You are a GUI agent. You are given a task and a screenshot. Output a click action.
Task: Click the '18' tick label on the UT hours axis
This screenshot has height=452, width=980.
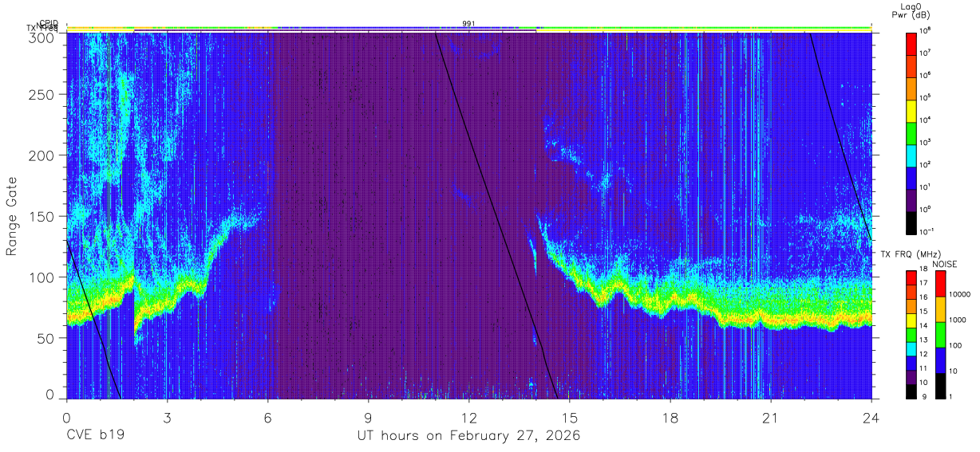tap(670, 418)
